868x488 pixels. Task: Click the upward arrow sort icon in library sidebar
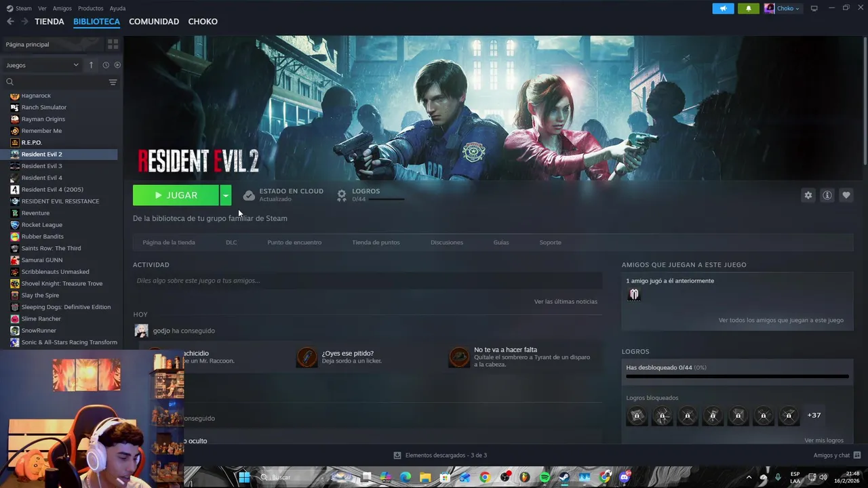click(91, 65)
